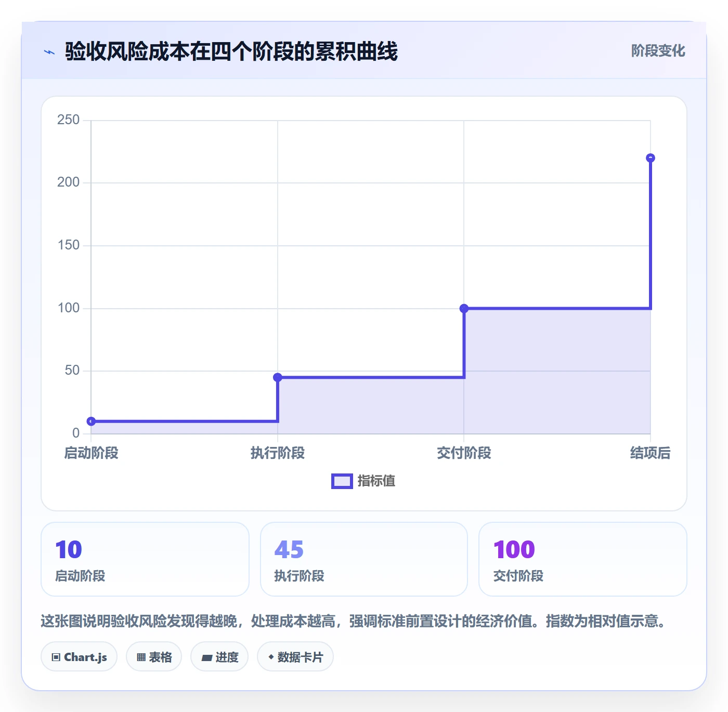728x712 pixels.
Task: Click the 交付阶段 x-axis label
Action: (x=464, y=453)
